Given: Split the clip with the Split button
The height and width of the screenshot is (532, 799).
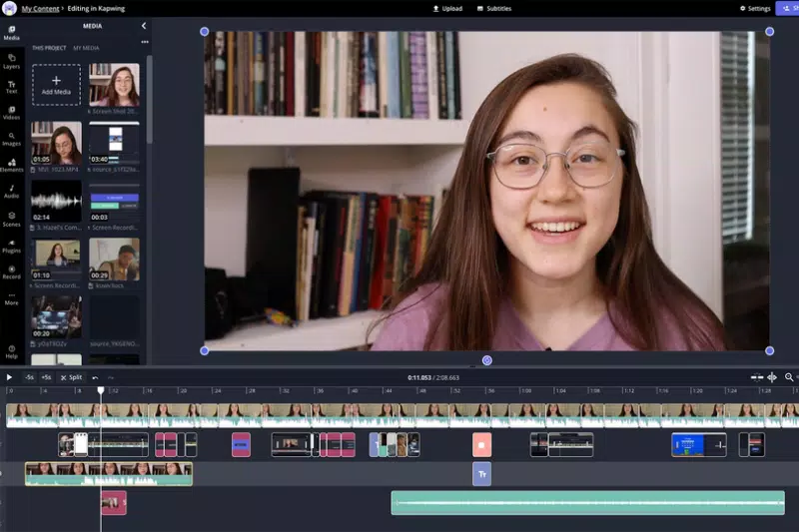Looking at the screenshot, I should click(x=72, y=377).
